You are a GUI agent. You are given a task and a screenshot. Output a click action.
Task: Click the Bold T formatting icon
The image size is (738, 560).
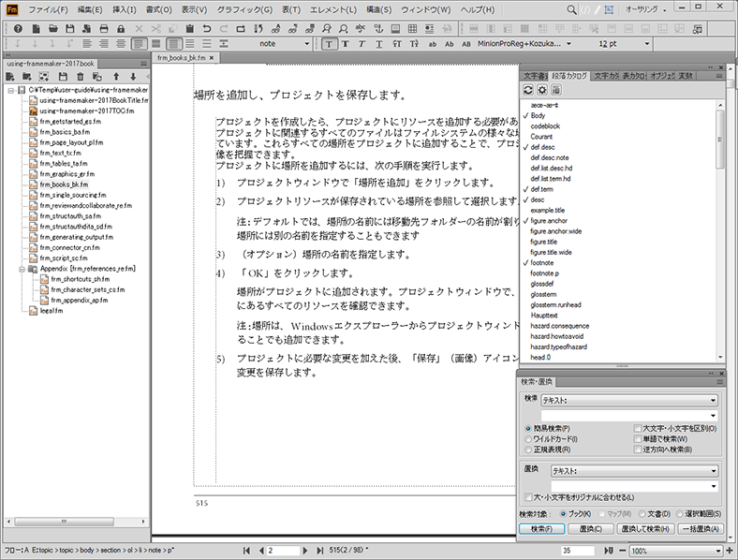346,44
